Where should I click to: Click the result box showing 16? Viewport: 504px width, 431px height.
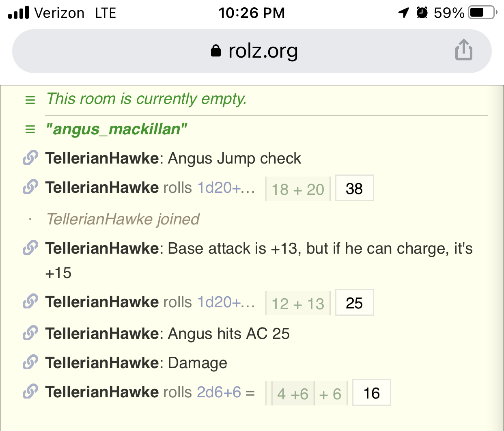pos(371,393)
